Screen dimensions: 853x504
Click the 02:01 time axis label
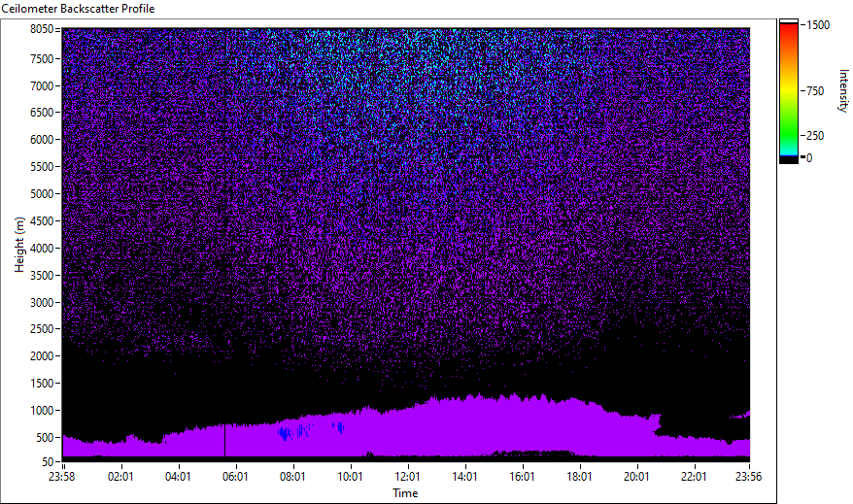click(120, 477)
